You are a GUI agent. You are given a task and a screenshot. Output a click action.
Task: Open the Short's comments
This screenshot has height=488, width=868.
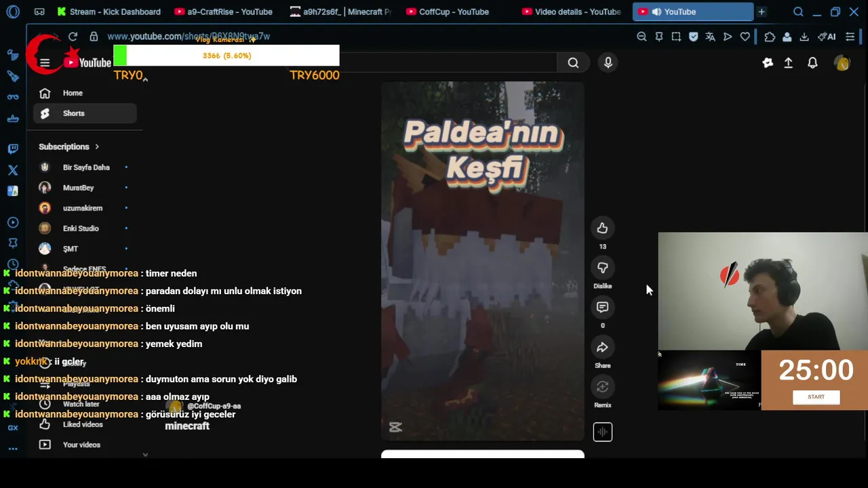(602, 307)
